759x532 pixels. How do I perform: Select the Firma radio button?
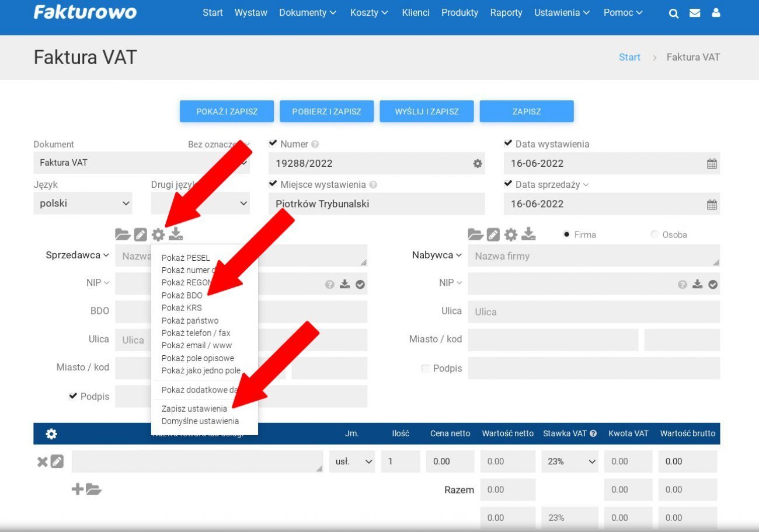pos(566,235)
